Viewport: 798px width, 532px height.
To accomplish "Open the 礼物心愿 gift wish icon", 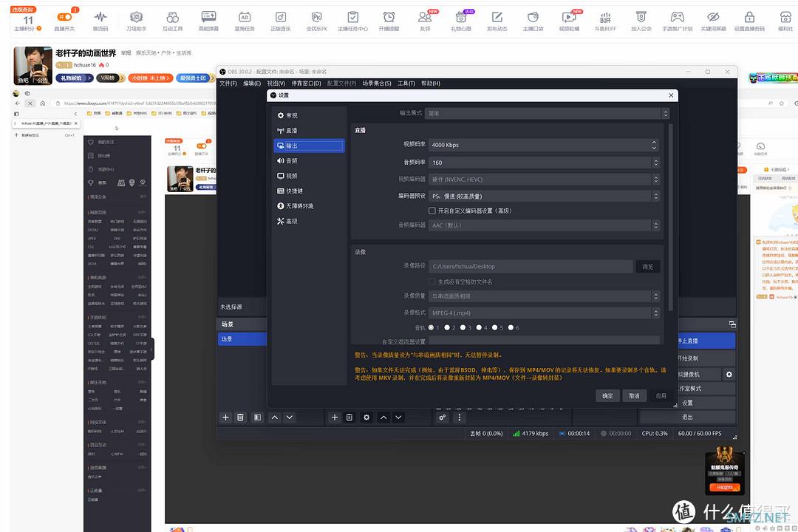I will (x=461, y=21).
